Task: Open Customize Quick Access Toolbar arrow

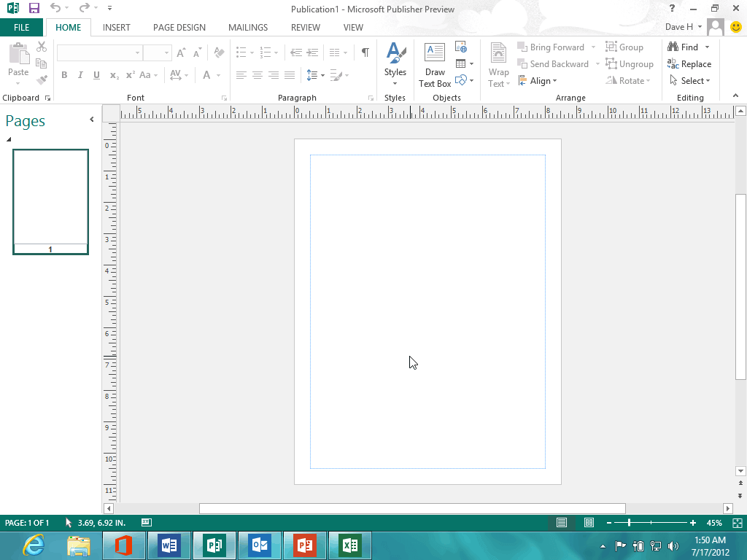Action: pyautogui.click(x=109, y=8)
